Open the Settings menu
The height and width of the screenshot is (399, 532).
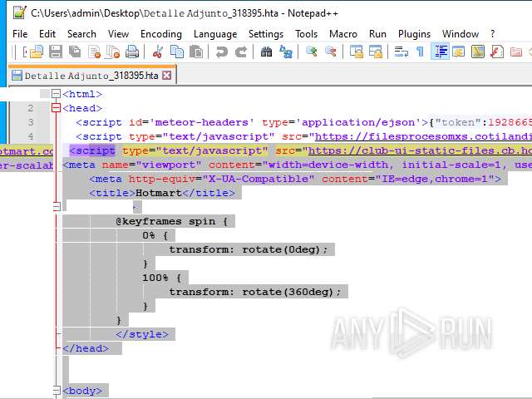tap(266, 34)
